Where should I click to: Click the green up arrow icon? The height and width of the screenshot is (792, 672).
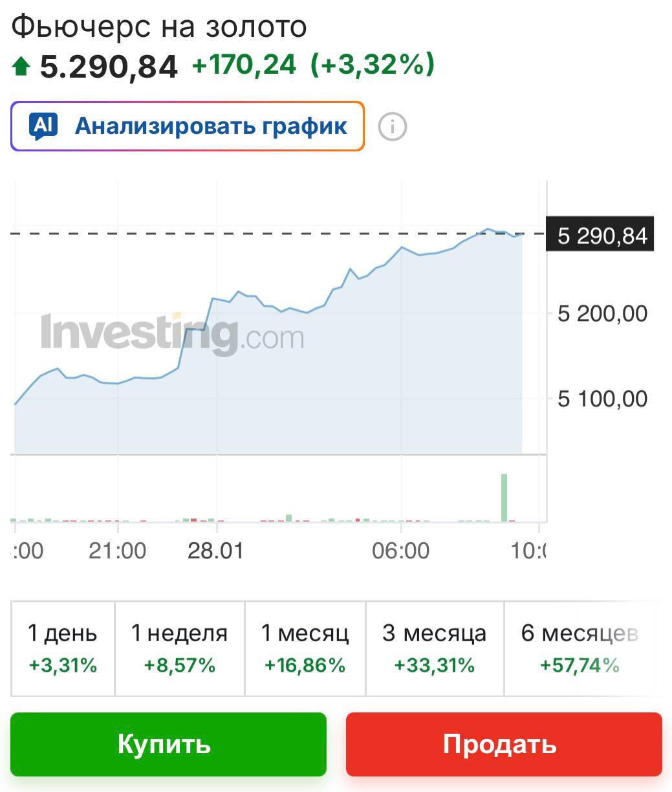coord(21,66)
